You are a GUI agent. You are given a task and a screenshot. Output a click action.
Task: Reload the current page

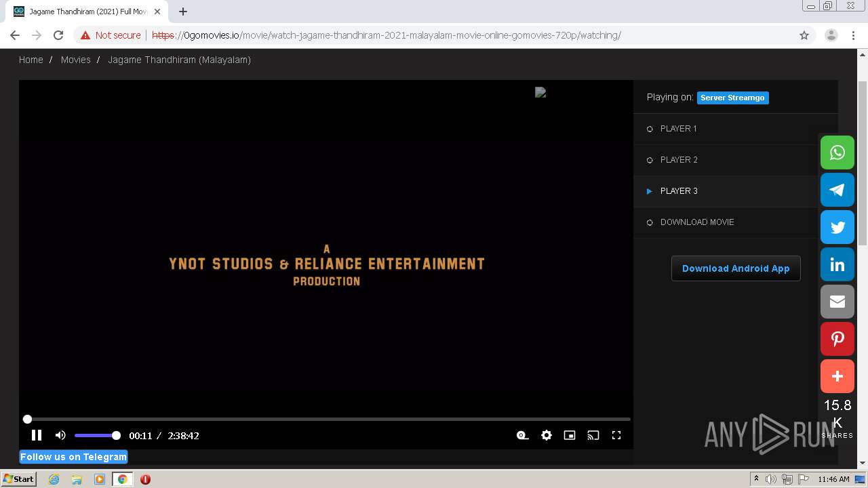coord(58,35)
